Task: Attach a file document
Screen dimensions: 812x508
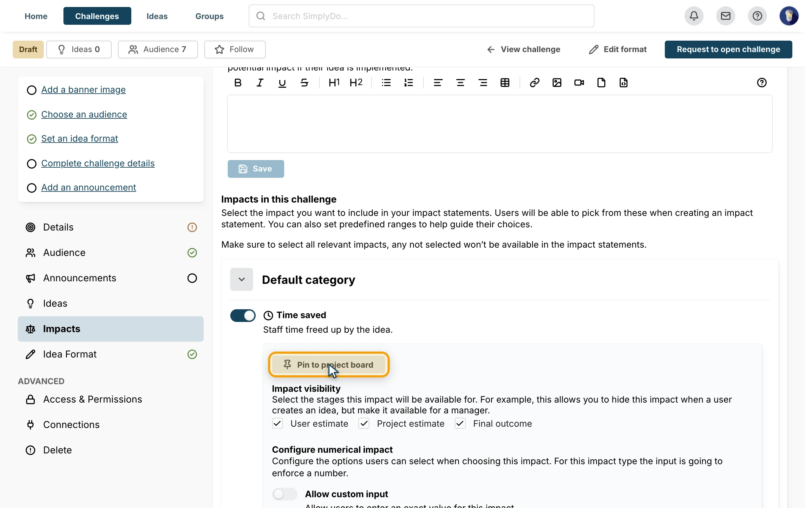Action: [x=601, y=83]
